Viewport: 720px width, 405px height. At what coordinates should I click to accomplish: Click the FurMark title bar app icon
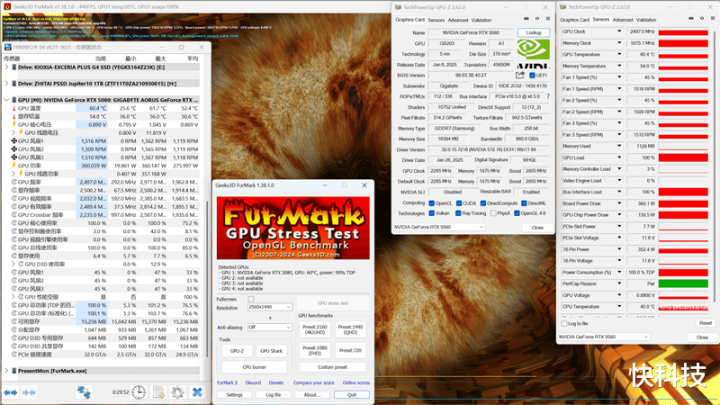pos(7,6)
